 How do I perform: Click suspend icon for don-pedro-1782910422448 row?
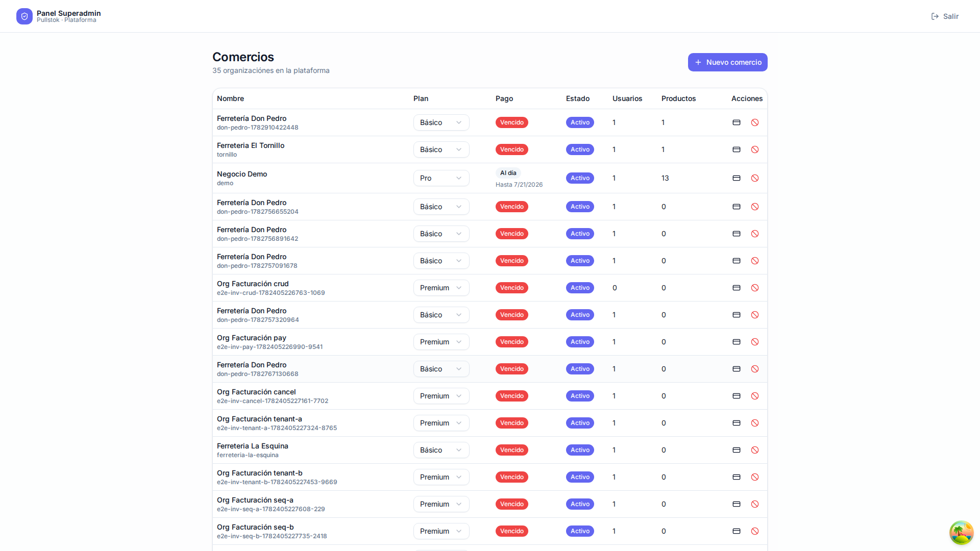point(755,122)
